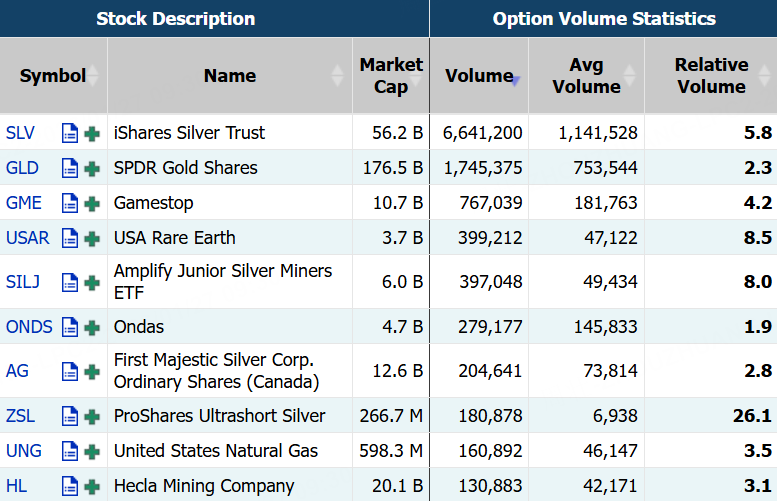Click the green plus icon next to ZSL
This screenshot has width=777, height=501.
point(92,416)
